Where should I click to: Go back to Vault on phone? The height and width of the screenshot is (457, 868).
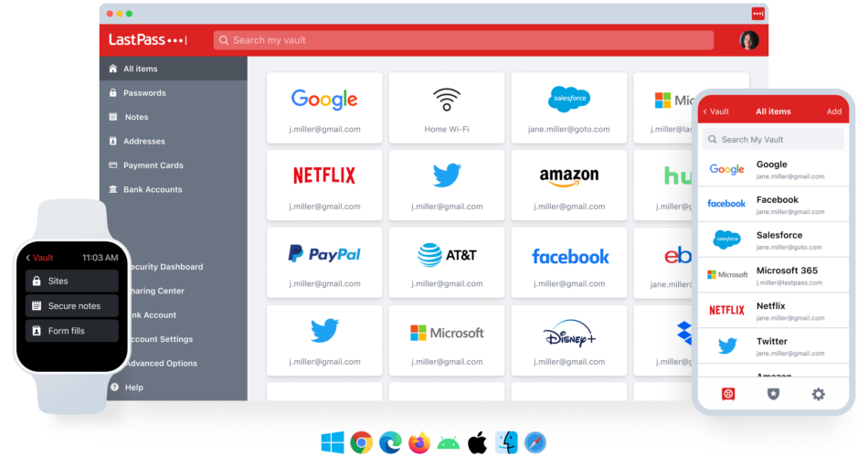pos(716,112)
